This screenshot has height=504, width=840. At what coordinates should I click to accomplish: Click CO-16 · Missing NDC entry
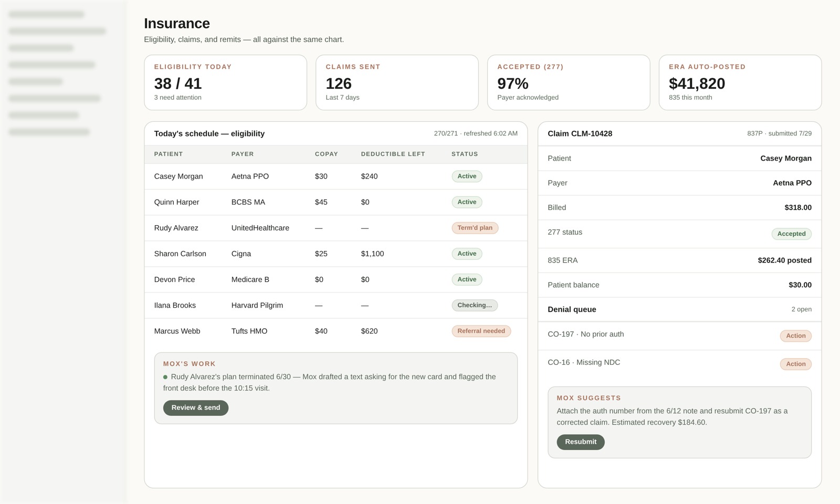[x=584, y=362]
